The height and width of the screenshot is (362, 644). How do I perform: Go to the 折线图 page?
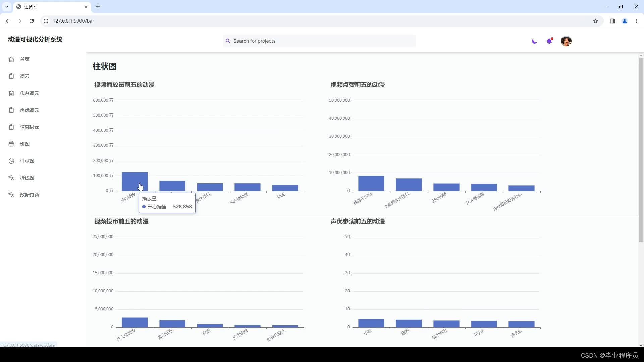pyautogui.click(x=27, y=178)
